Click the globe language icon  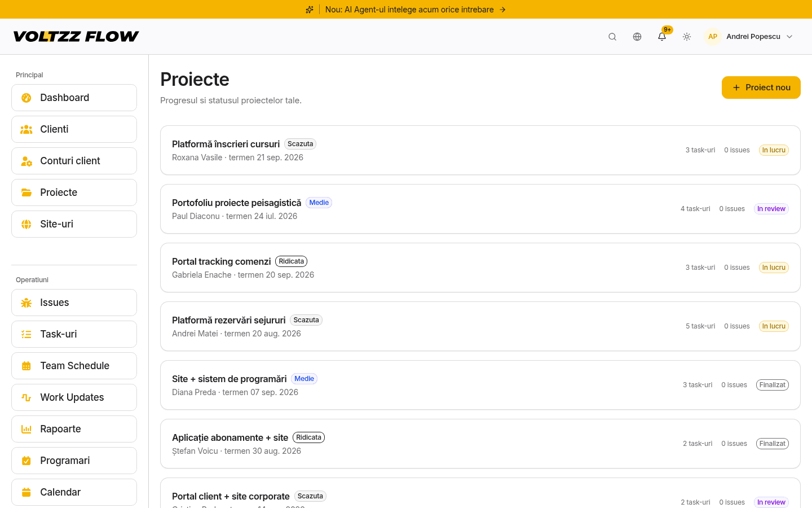(637, 37)
